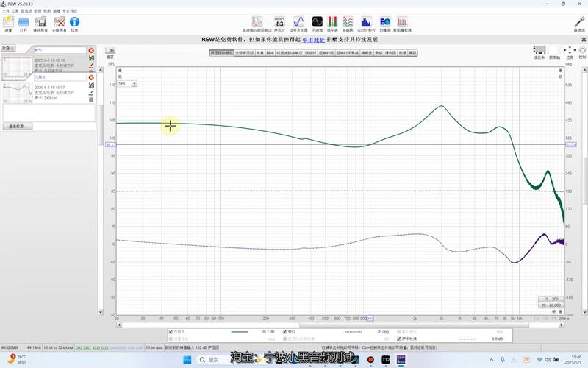Capture the graph image with camera icon
Screen dimensions: 588x368
[x=110, y=52]
